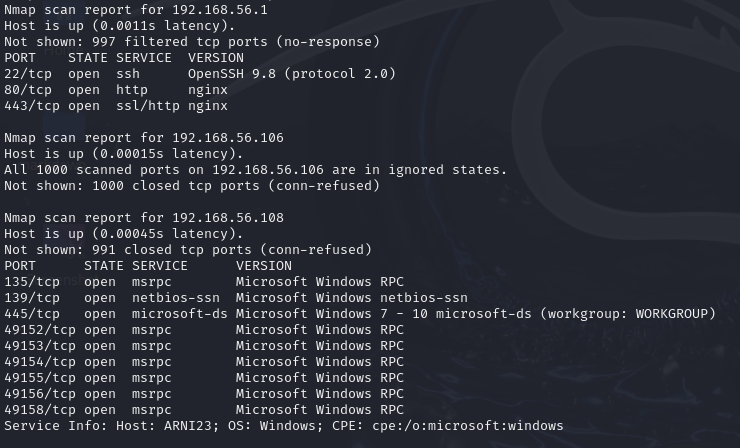Screen dimensions: 740x448
Task: Click the 192.168.56.1 scan report line
Action: 136,9
